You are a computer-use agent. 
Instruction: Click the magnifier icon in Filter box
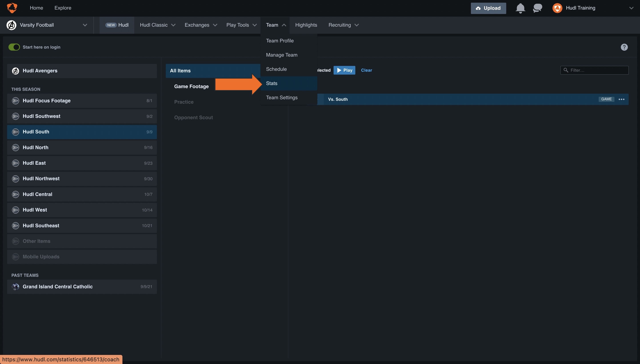click(566, 70)
